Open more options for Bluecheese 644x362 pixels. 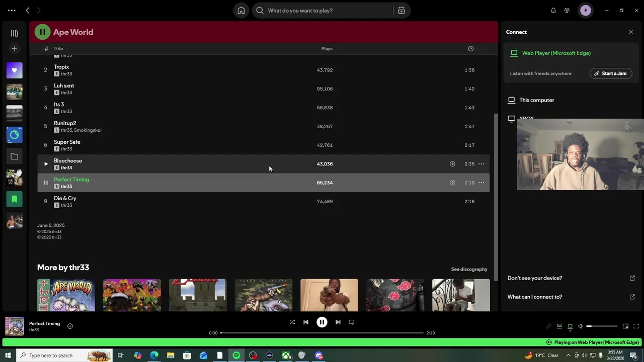tap(481, 164)
